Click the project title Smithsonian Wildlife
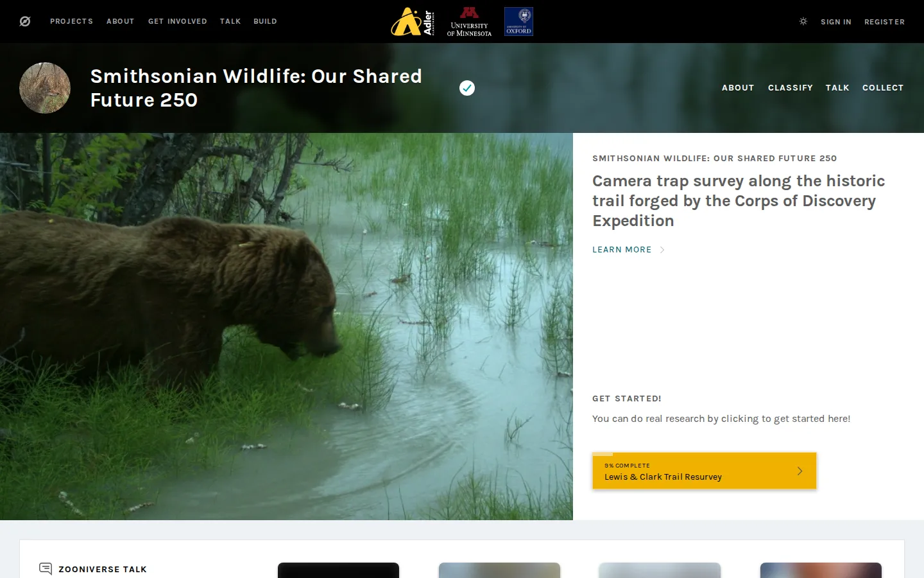Viewport: 924px width, 578px height. tap(256, 88)
